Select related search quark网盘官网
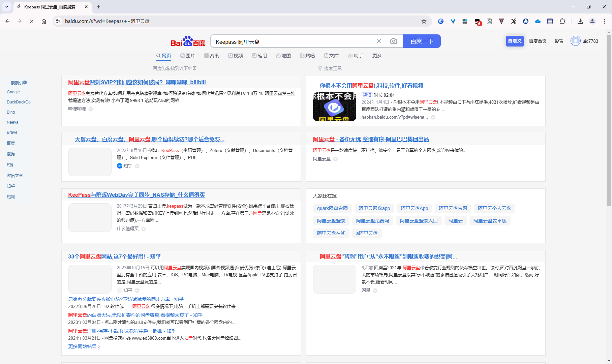The image size is (612, 364). [332, 208]
